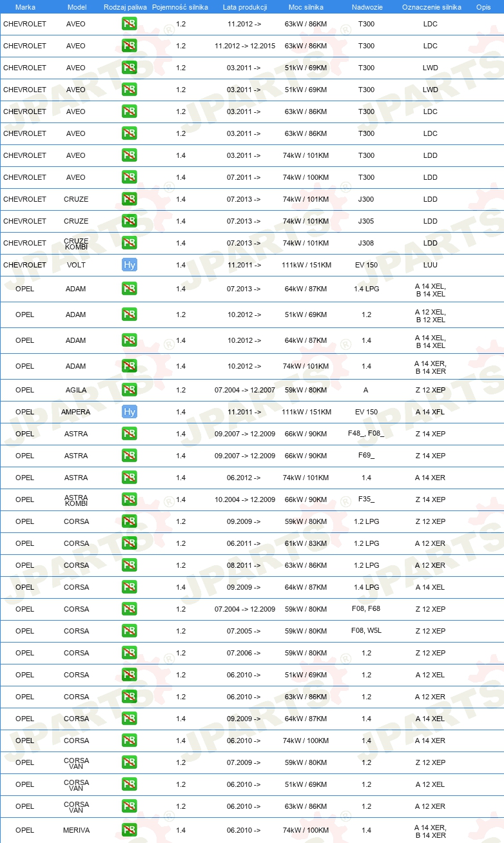Select the AGILA model cell
Image resolution: width=504 pixels, height=843 pixels.
coord(76,390)
